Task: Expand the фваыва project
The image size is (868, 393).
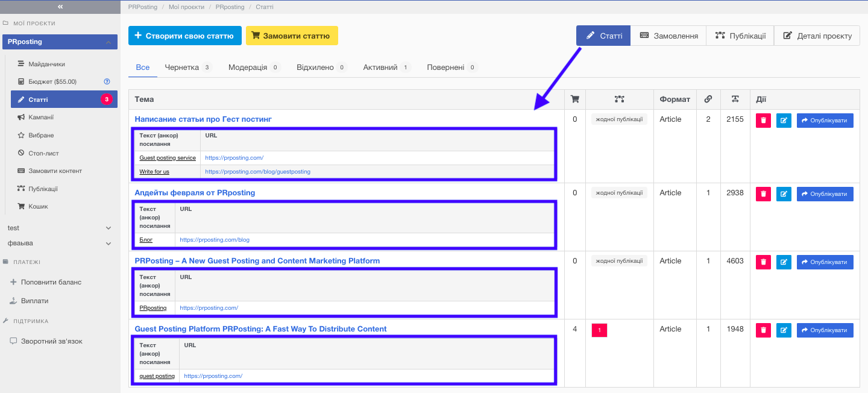Action: pyautogui.click(x=59, y=244)
